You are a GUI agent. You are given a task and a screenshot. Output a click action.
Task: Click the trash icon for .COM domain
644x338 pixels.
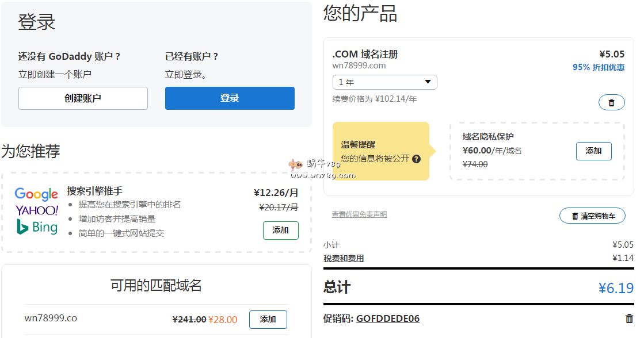(x=611, y=103)
